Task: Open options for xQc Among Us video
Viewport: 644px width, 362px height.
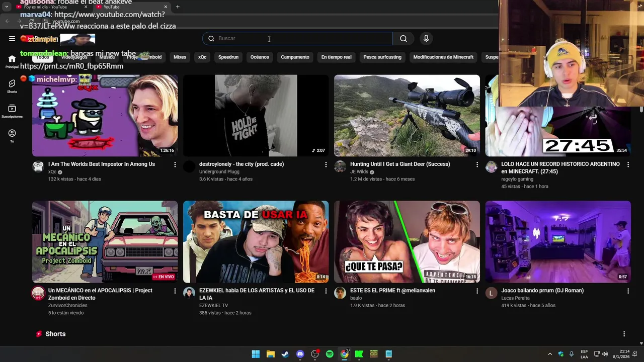Action: [175, 164]
